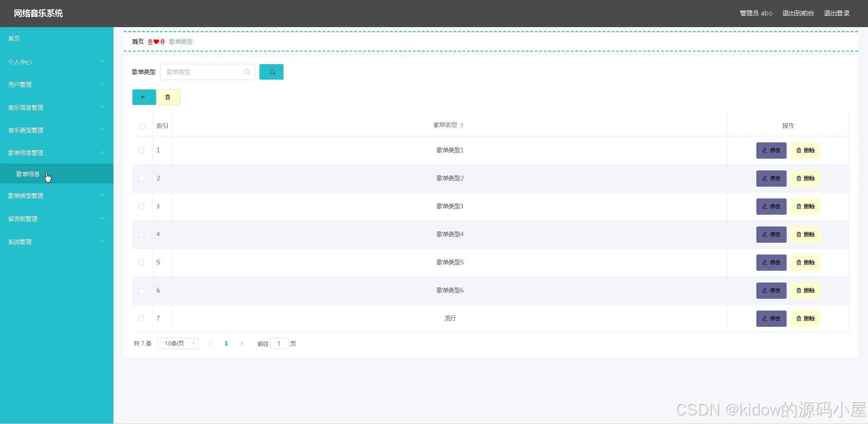This screenshot has width=868, height=424.
Task: Edit the 流行 row with 修改
Action: click(771, 319)
